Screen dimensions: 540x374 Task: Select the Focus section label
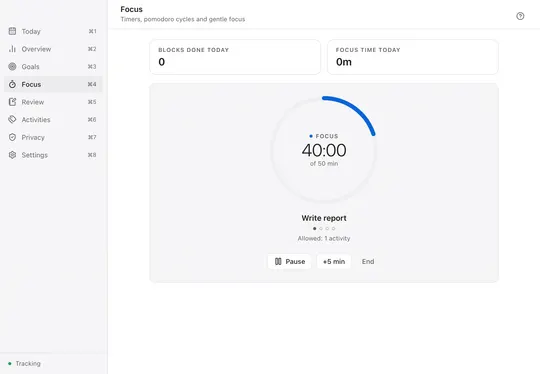tap(31, 84)
